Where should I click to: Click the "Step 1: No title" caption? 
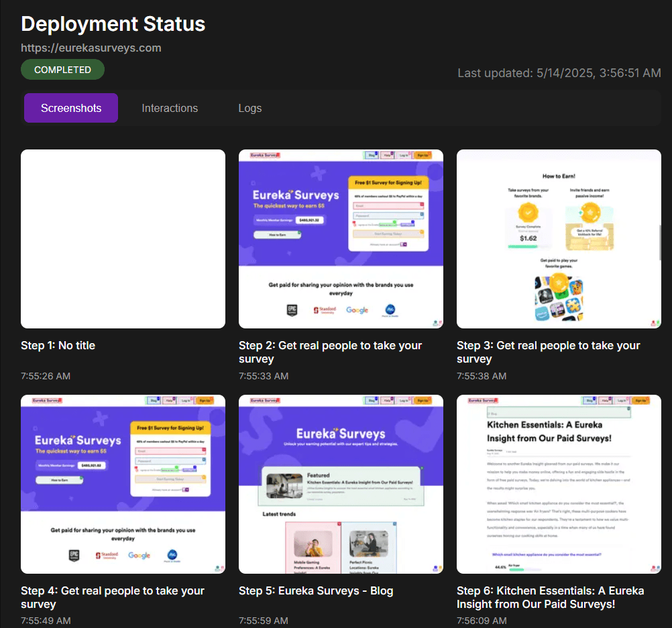[x=58, y=346]
